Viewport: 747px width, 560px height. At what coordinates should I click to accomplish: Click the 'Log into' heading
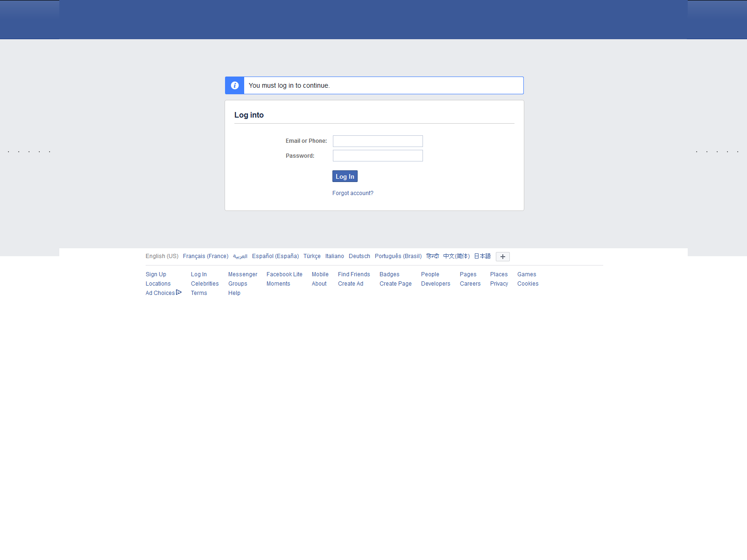(x=249, y=115)
